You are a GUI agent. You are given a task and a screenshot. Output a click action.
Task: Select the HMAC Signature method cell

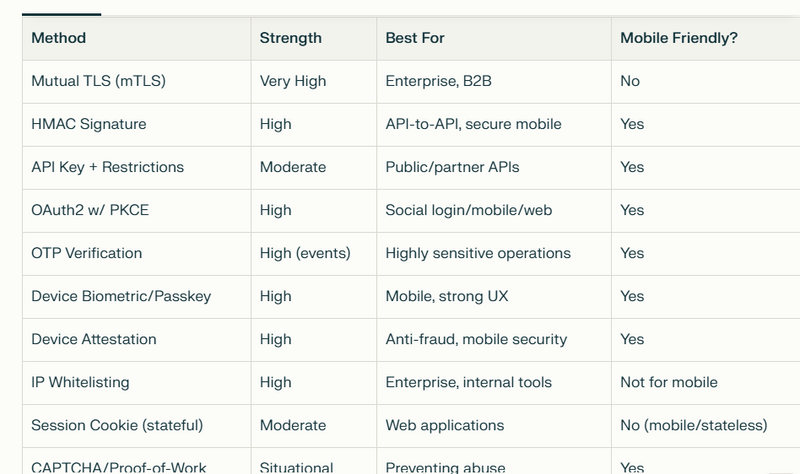pos(89,124)
